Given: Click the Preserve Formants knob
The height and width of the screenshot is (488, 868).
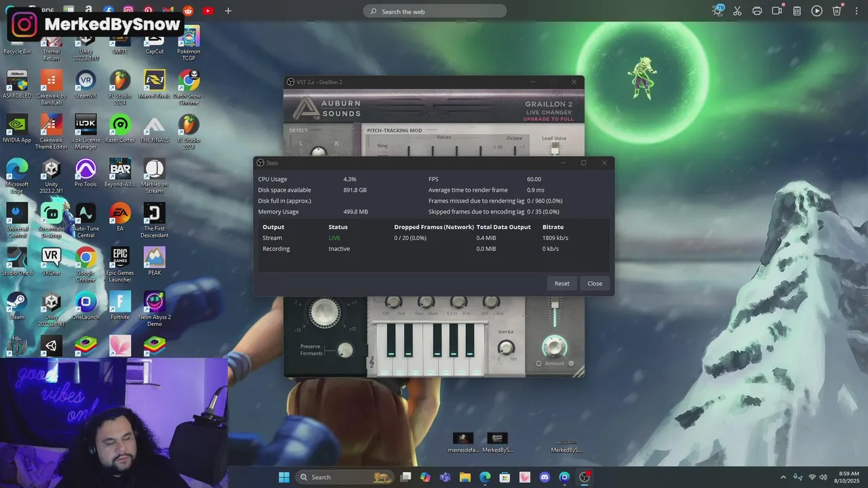Looking at the screenshot, I should click(345, 350).
